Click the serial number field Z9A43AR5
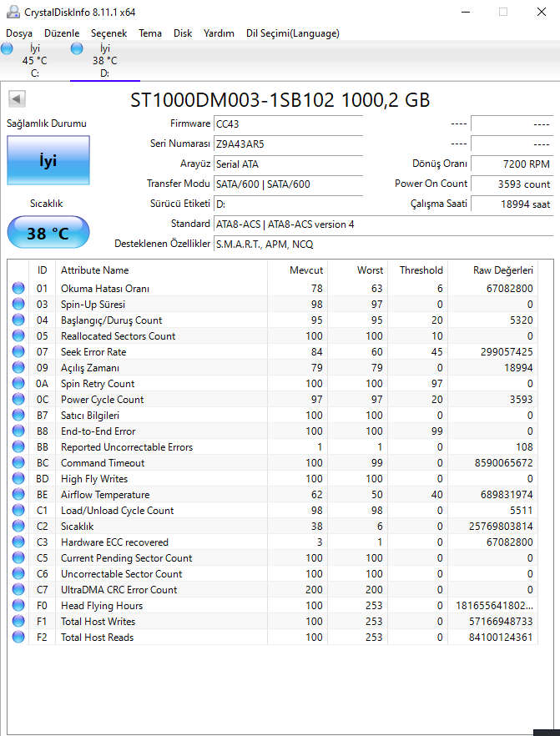The width and height of the screenshot is (560, 736). [x=288, y=144]
